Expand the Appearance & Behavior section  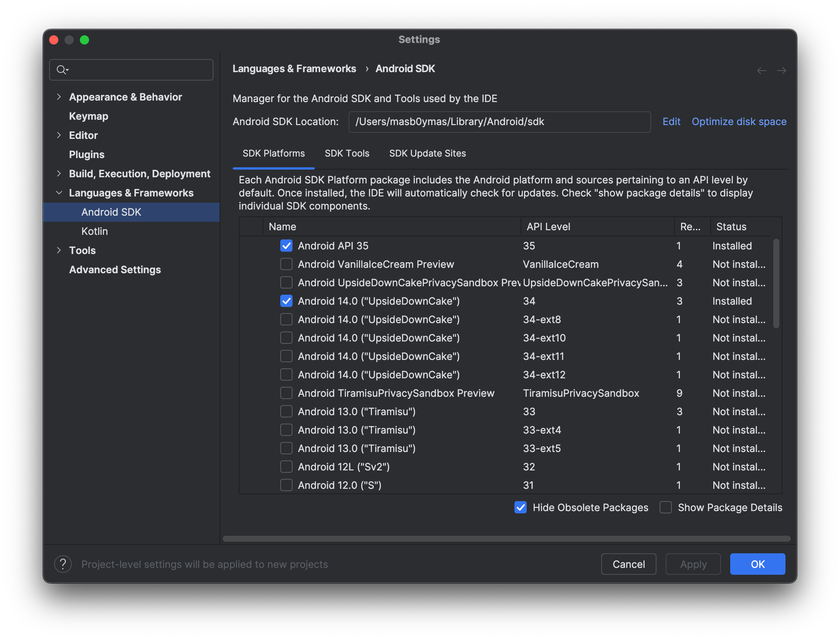pos(60,96)
